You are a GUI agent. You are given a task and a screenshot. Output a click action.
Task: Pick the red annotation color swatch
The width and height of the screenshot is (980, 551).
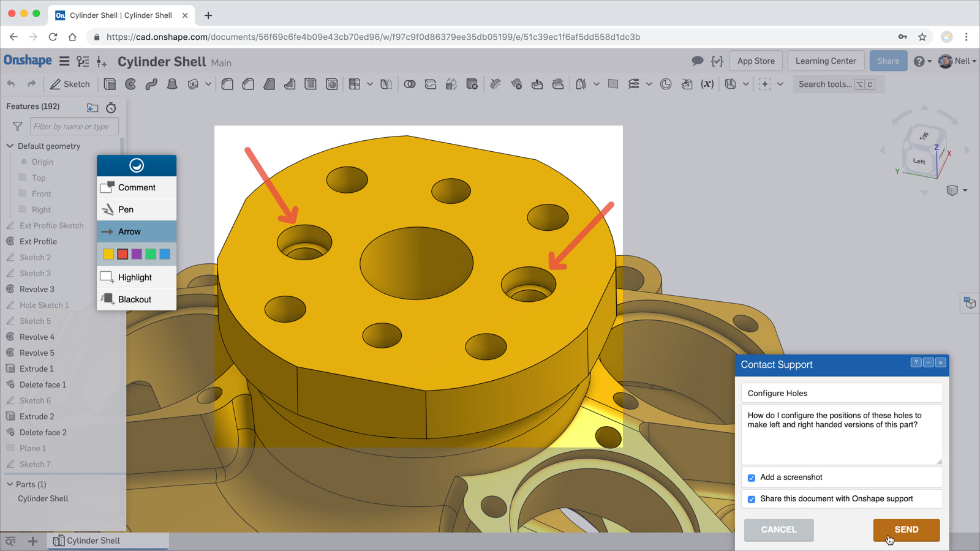pos(122,253)
